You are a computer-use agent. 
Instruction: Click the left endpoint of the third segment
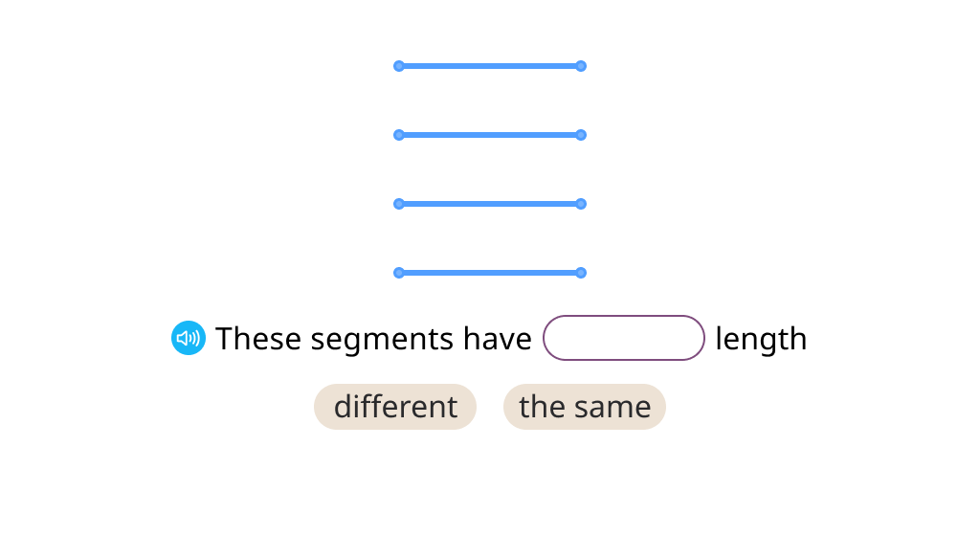399,204
